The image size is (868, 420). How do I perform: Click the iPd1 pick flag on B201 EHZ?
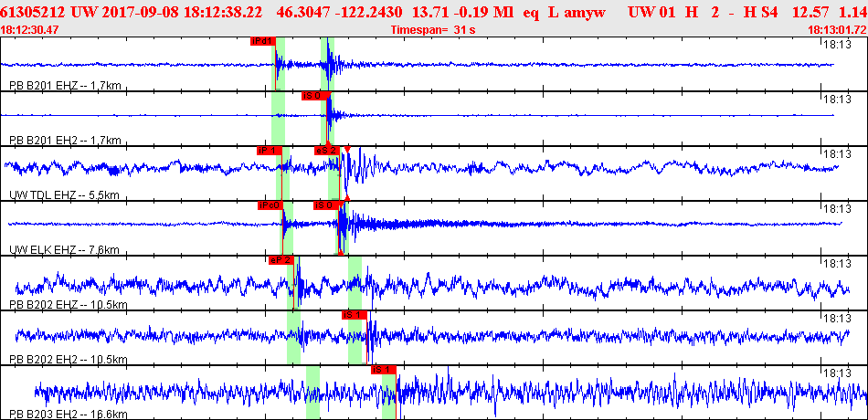(261, 41)
